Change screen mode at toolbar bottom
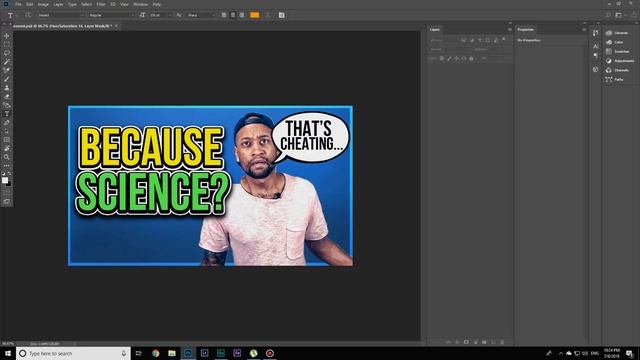 [x=7, y=201]
